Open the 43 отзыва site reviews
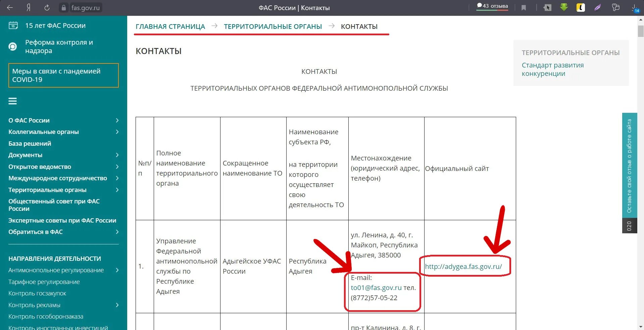Viewport: 644px width, 330px height. pyautogui.click(x=492, y=6)
